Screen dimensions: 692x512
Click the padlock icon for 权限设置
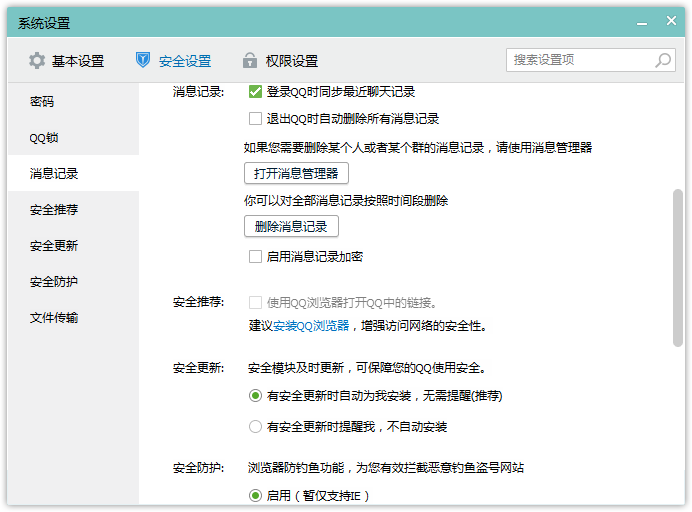click(250, 60)
